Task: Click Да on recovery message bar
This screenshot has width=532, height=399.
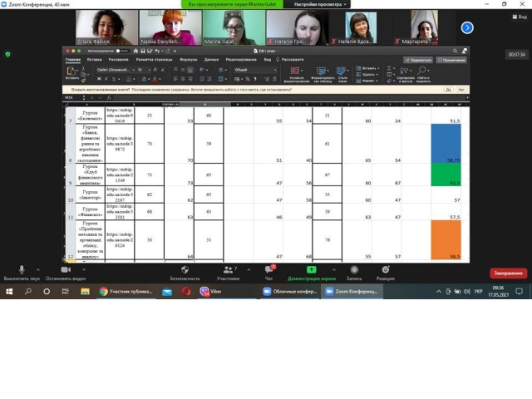Action: click(x=448, y=90)
